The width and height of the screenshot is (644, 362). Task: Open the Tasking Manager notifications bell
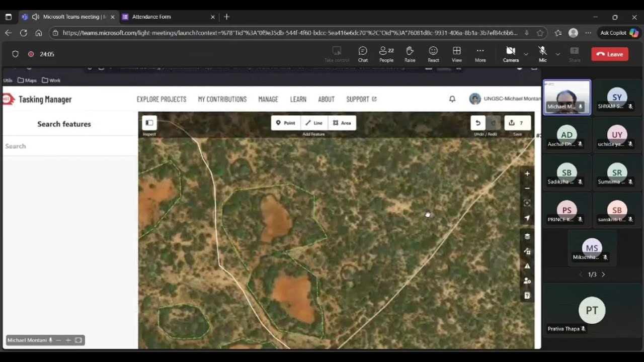[x=452, y=99]
